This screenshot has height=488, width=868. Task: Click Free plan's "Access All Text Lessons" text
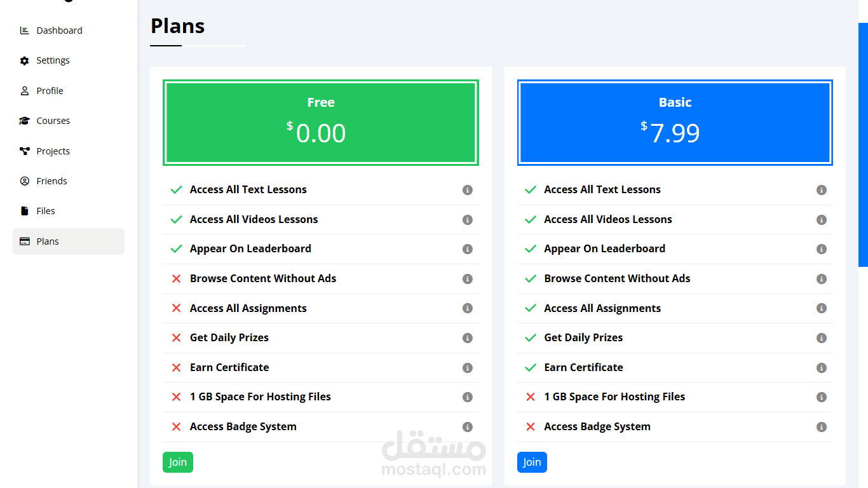(x=248, y=189)
